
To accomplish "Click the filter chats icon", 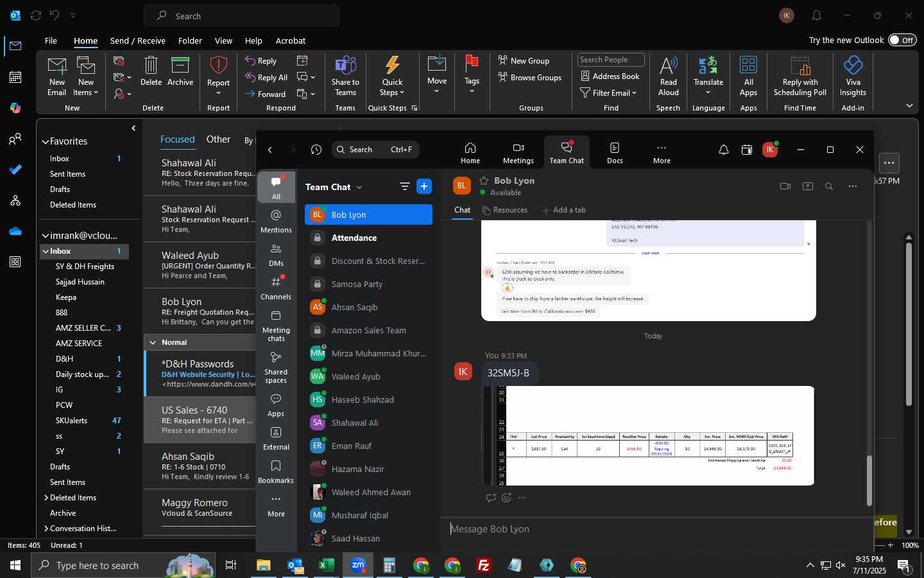I will tap(405, 186).
